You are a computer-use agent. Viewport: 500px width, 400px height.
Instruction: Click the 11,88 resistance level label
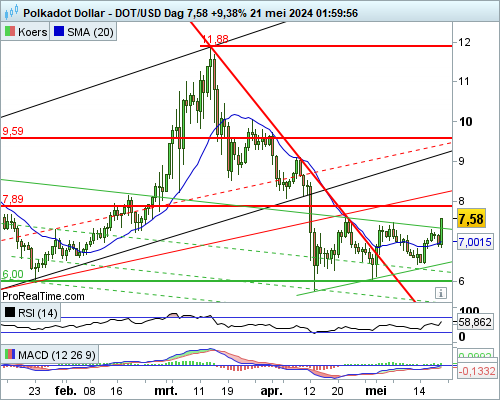tap(215, 39)
